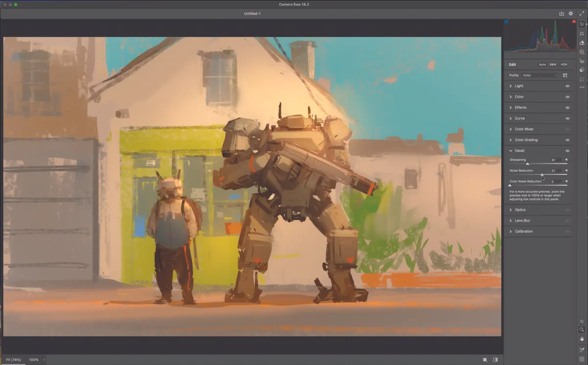Click the save/export image icon
Viewport: 588px width, 365px height.
point(562,13)
